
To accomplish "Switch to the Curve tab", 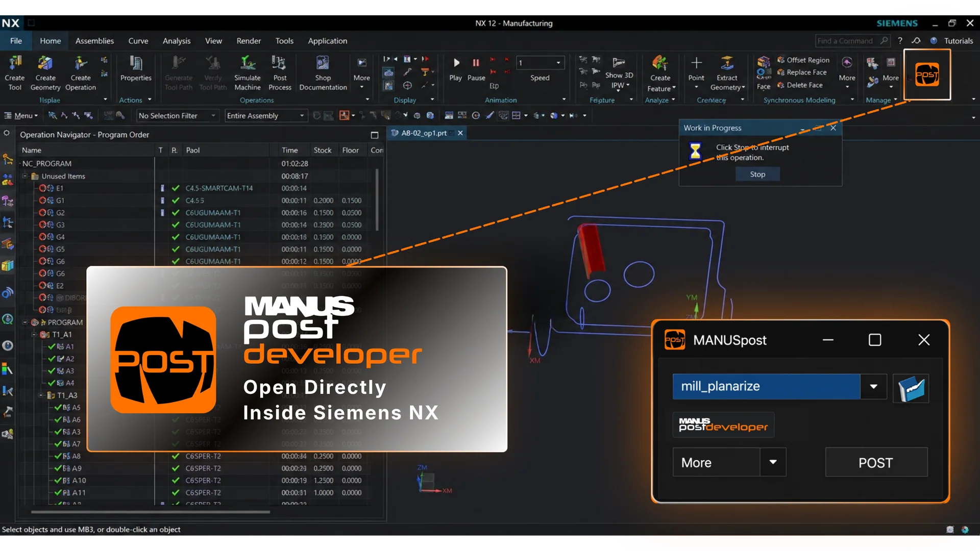I will pyautogui.click(x=138, y=41).
